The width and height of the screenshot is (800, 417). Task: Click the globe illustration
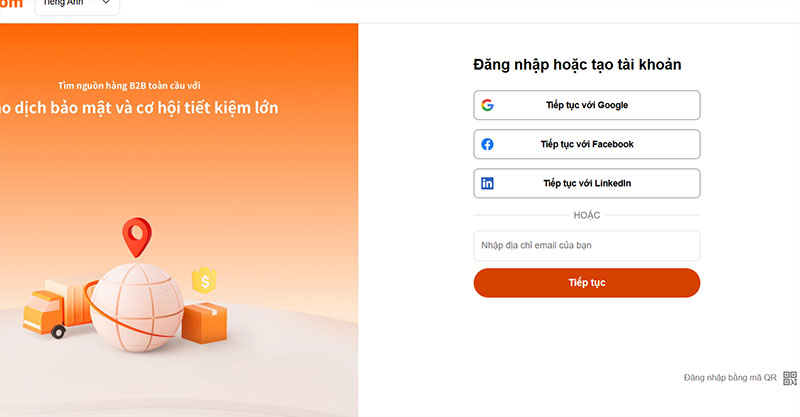[x=136, y=305]
